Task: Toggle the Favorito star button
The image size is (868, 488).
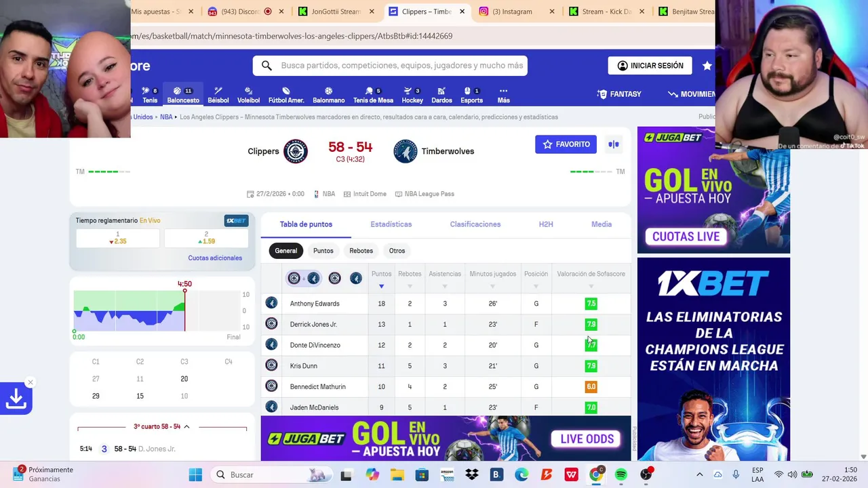Action: click(x=566, y=144)
